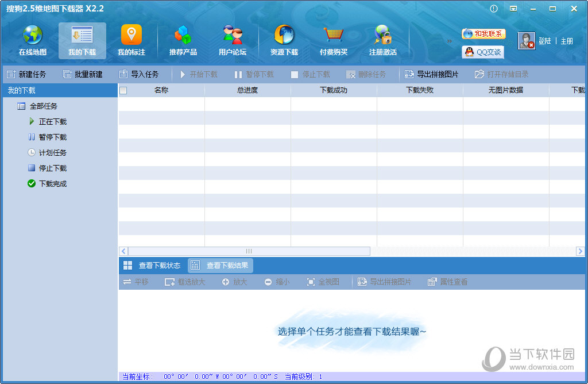
Task: Click the 放大 zoom in tool
Action: pyautogui.click(x=234, y=282)
